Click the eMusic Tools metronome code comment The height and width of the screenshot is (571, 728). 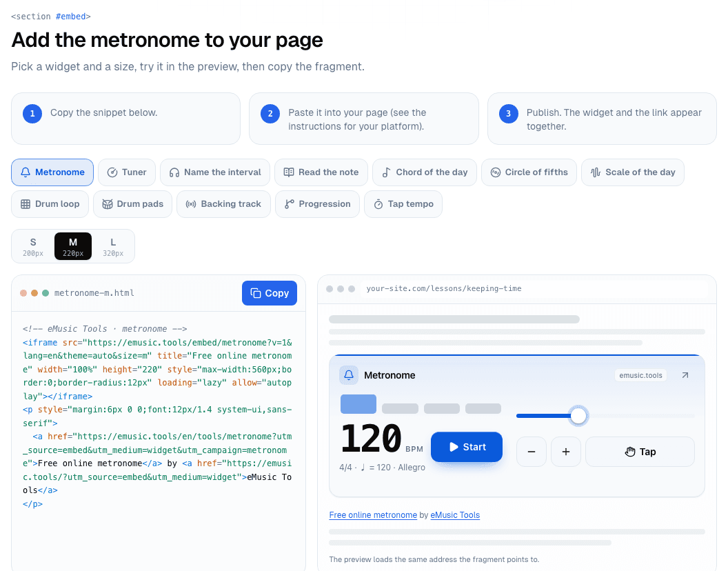point(105,329)
